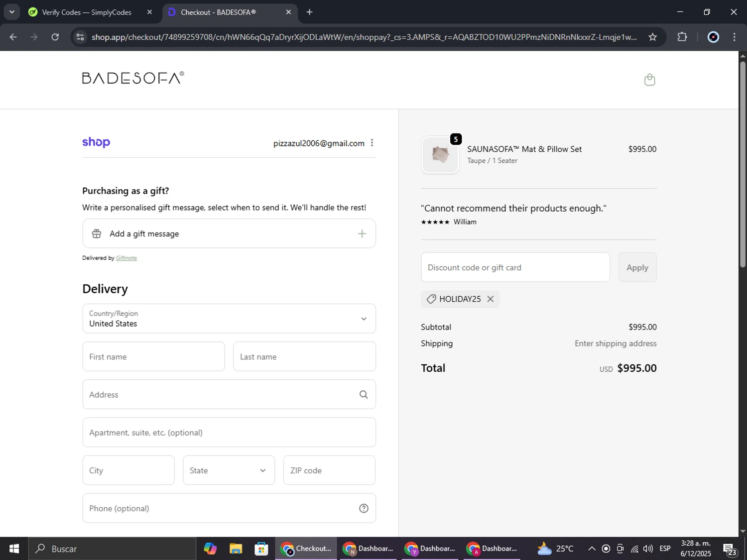Reload the checkout page
Image resolution: width=747 pixels, height=560 pixels.
tap(55, 37)
